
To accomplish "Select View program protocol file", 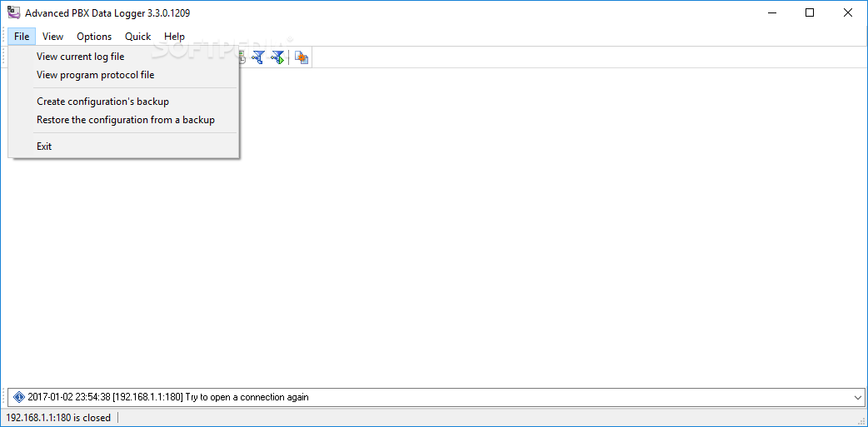I will click(124, 75).
